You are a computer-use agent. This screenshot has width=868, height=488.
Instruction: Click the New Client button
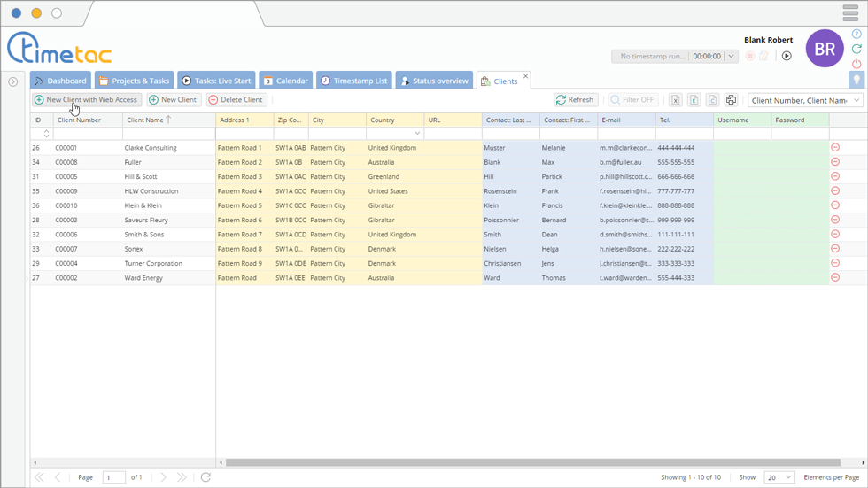(x=174, y=100)
